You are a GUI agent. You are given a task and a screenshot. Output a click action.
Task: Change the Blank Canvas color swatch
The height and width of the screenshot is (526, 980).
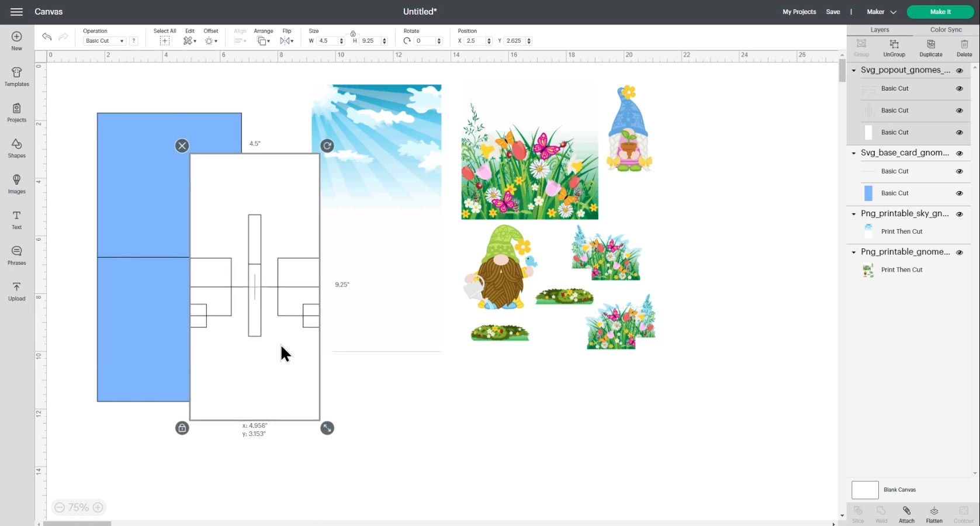[x=865, y=490]
